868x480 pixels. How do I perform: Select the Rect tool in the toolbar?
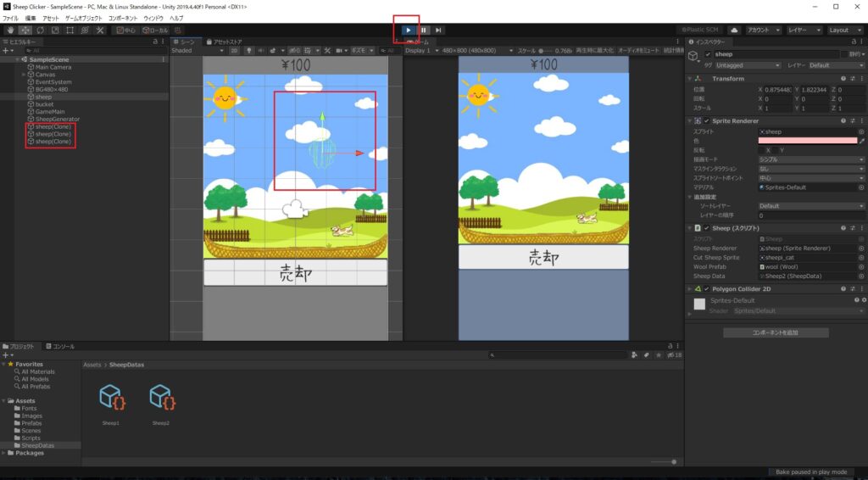[70, 31]
